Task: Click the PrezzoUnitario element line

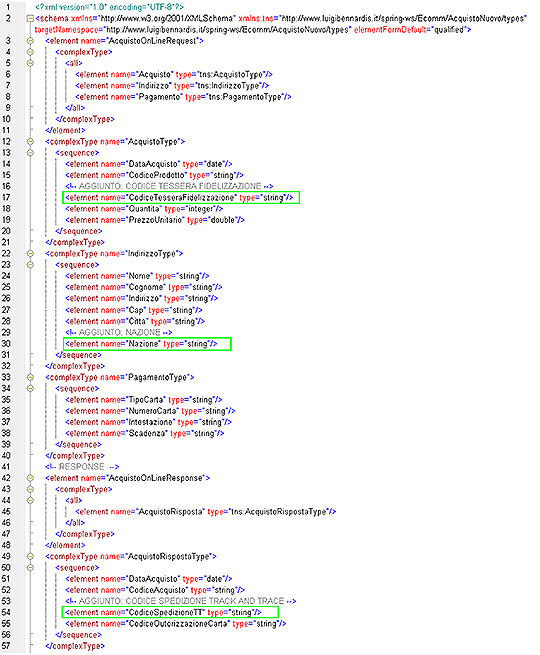Action: pyautogui.click(x=155, y=220)
